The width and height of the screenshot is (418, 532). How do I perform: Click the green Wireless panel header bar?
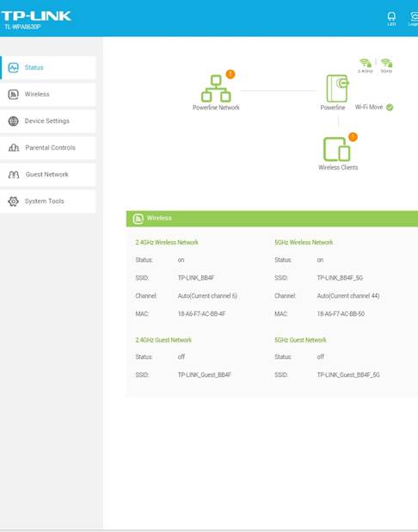point(272,219)
